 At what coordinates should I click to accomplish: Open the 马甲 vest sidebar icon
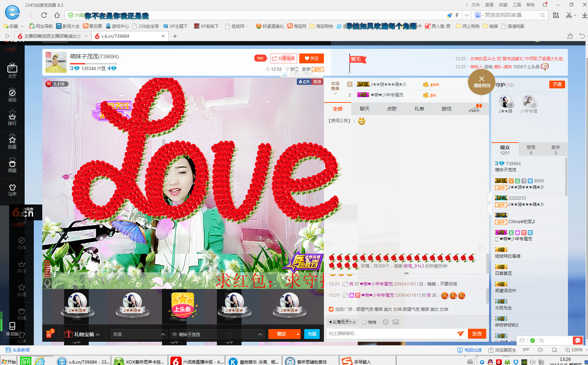12,189
